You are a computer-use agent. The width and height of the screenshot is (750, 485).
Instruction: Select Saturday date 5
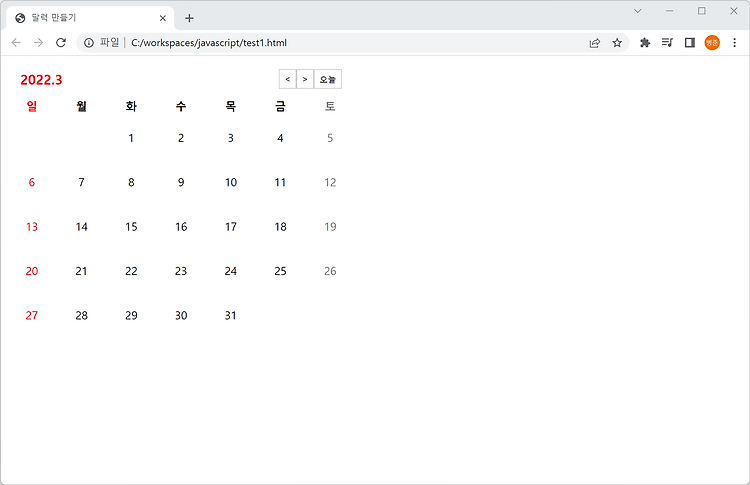[x=330, y=138]
